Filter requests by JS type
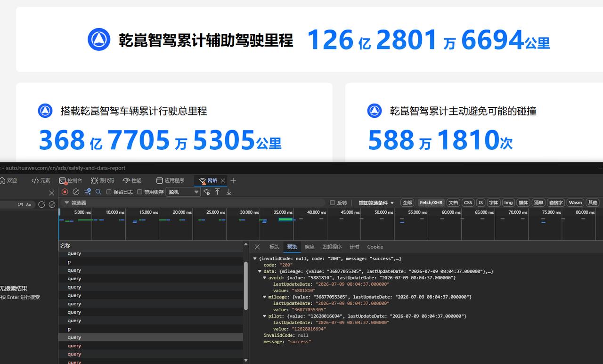 pos(481,202)
